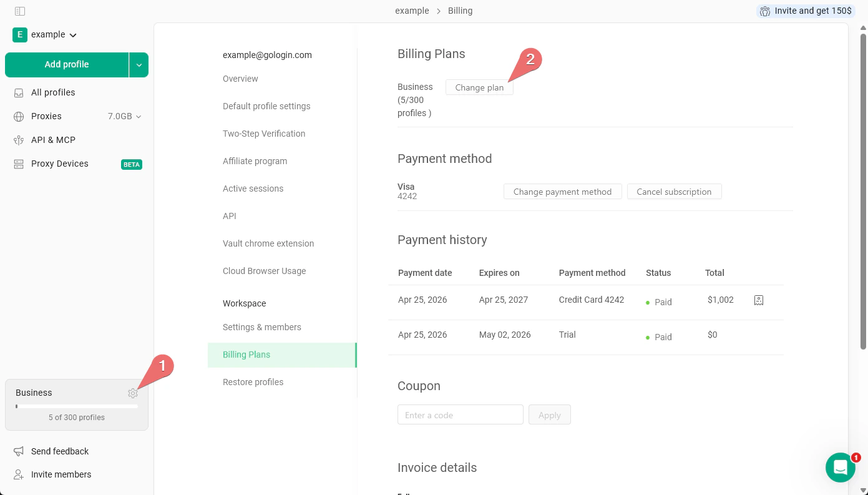Open Proxy Devices in sidebar
Viewport: 868px width, 495px height.
point(60,164)
